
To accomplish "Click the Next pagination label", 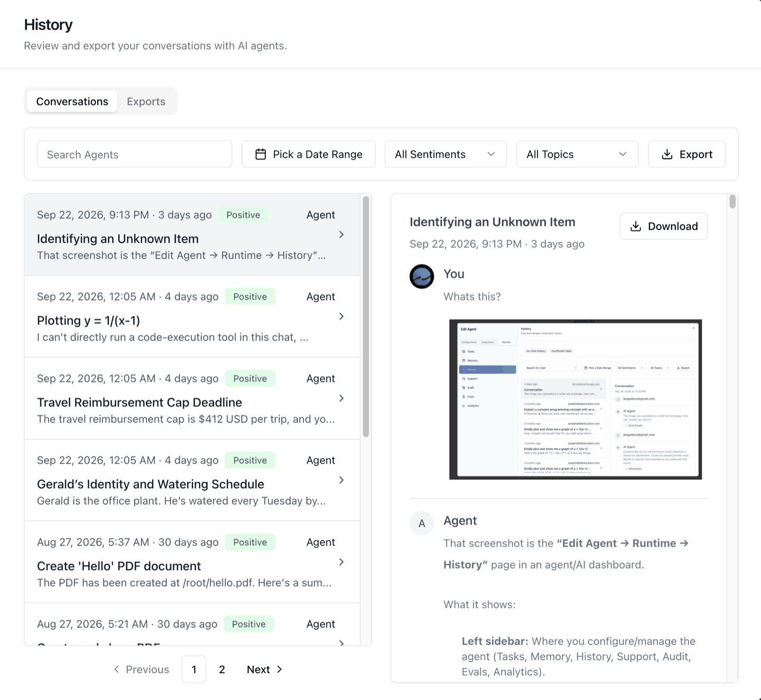I will tap(258, 669).
